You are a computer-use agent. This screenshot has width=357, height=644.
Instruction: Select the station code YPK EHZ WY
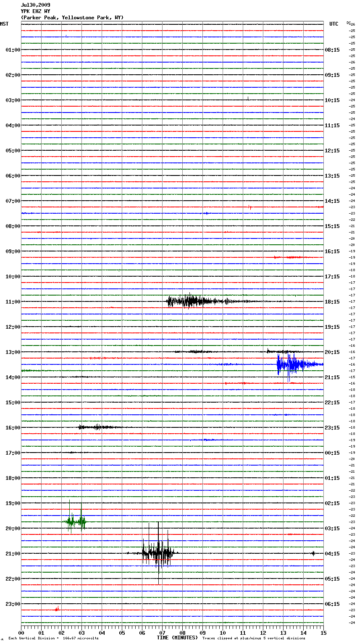point(36,11)
